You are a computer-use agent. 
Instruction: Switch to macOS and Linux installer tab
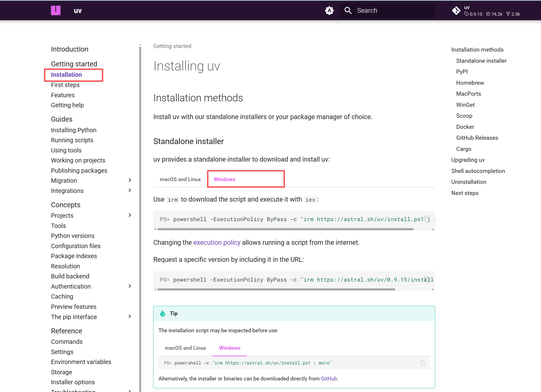(x=180, y=179)
